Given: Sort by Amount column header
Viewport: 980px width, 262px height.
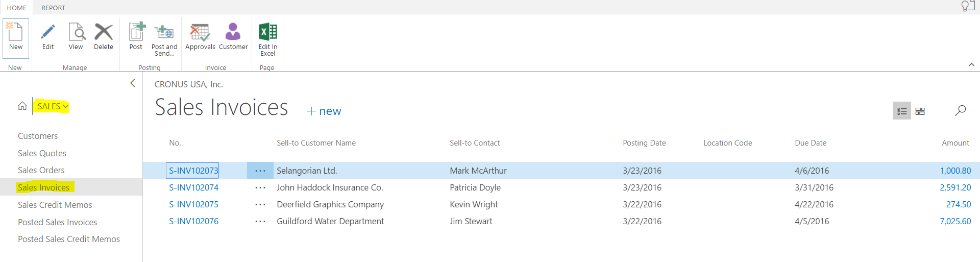Looking at the screenshot, I should [x=955, y=143].
